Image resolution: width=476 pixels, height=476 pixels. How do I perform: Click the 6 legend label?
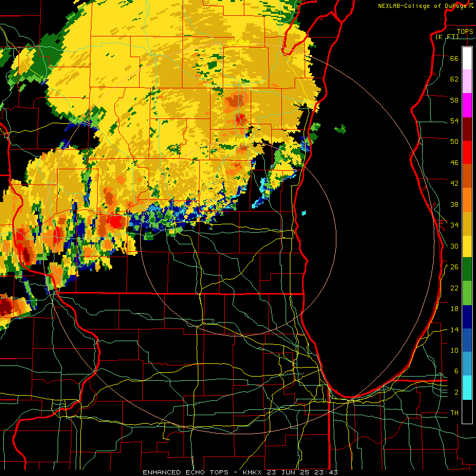(456, 371)
